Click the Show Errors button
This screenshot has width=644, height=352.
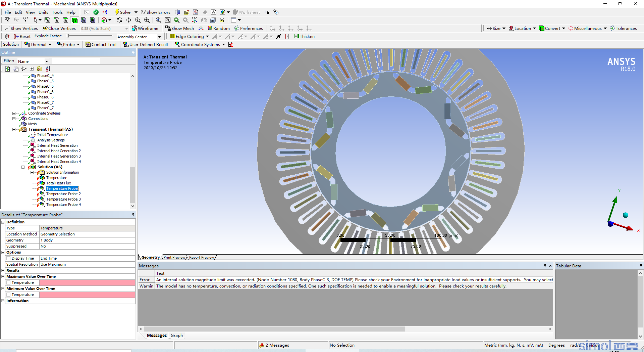(155, 12)
